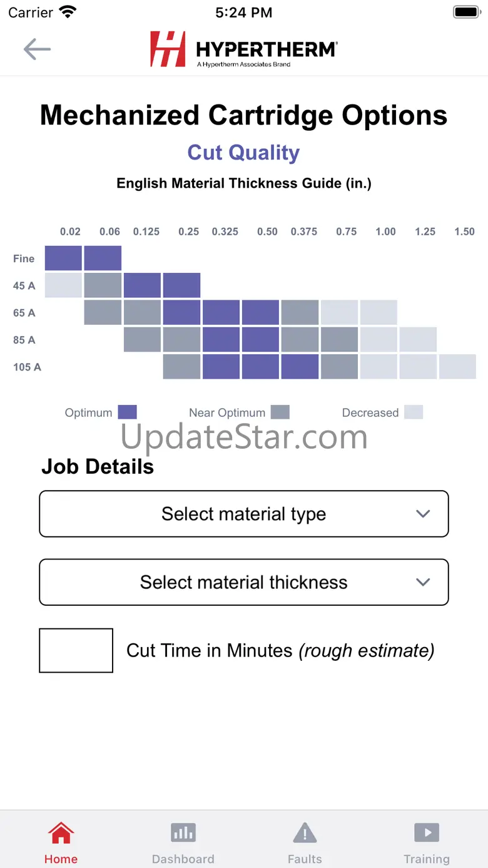This screenshot has width=488, height=868.
Task: Open the Dashboard bar chart icon
Action: [x=183, y=833]
